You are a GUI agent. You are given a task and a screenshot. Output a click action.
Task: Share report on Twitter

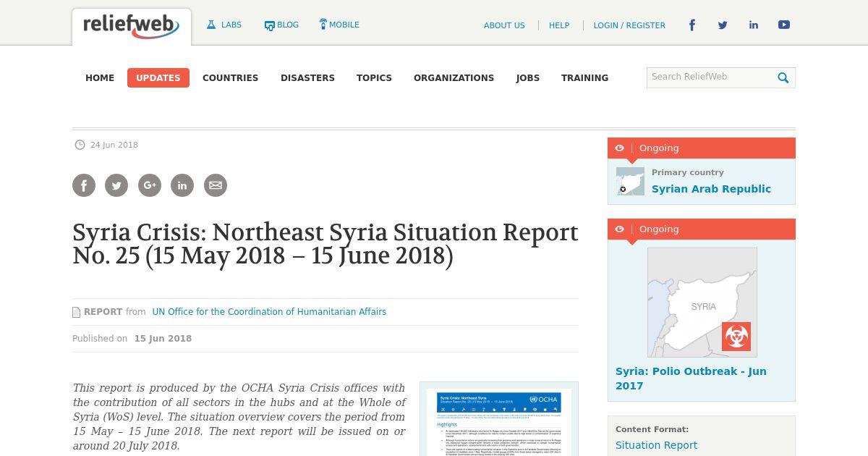tap(116, 185)
